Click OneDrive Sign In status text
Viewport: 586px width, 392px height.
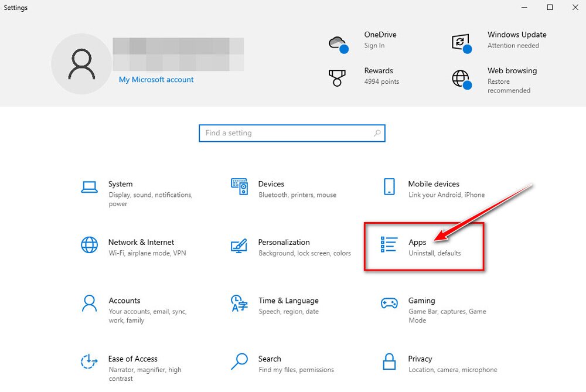coord(374,45)
